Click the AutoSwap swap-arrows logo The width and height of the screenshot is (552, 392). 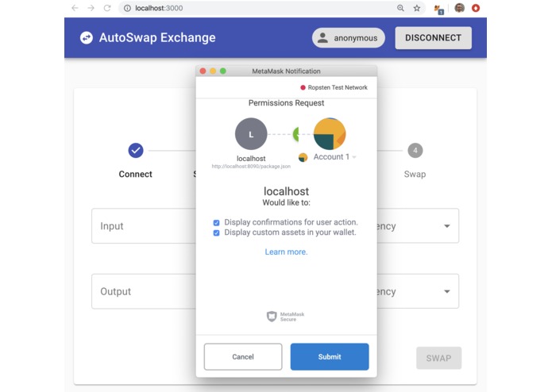[x=87, y=37]
